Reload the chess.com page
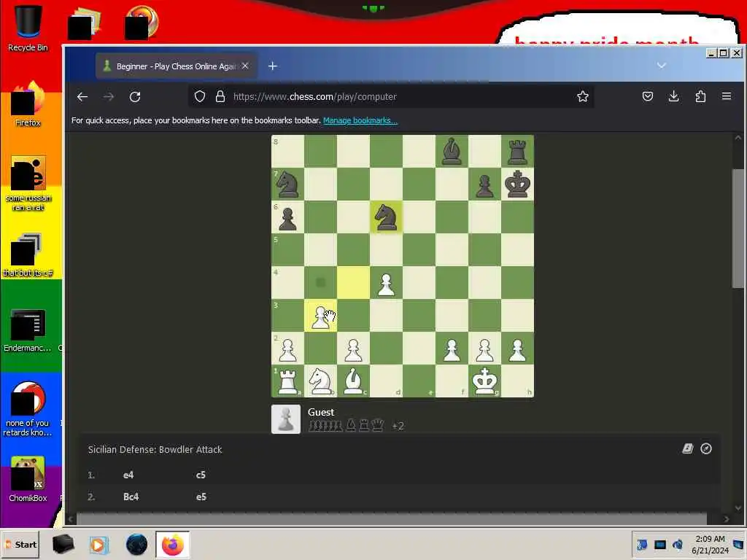Viewport: 747px width, 560px height. [135, 97]
